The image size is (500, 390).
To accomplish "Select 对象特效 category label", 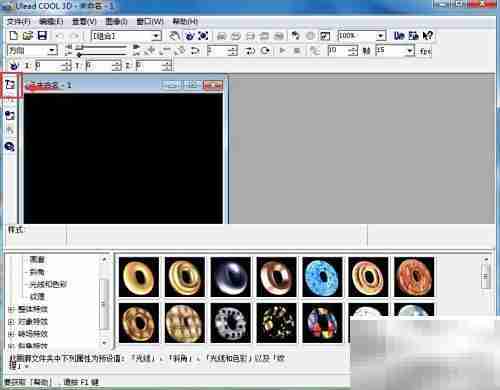I will click(33, 322).
